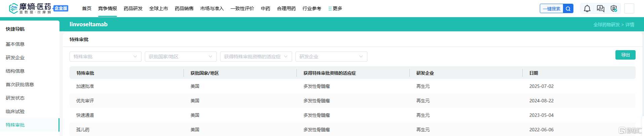Screen dimensions: 644x136
Task: Click the shield security icon
Action: point(614,9)
